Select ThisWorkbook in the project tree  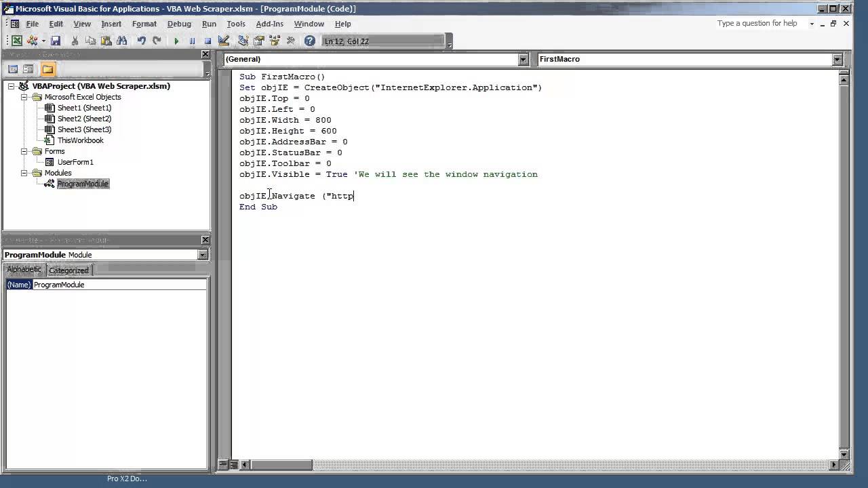click(x=80, y=140)
